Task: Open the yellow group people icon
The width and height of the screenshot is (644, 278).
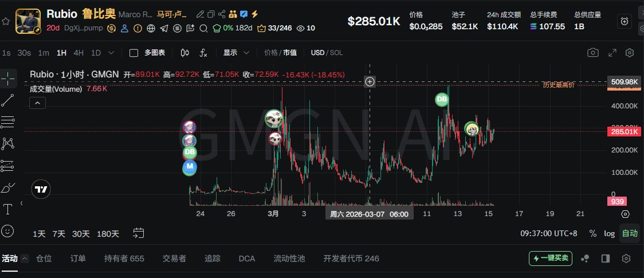Action: (x=233, y=14)
